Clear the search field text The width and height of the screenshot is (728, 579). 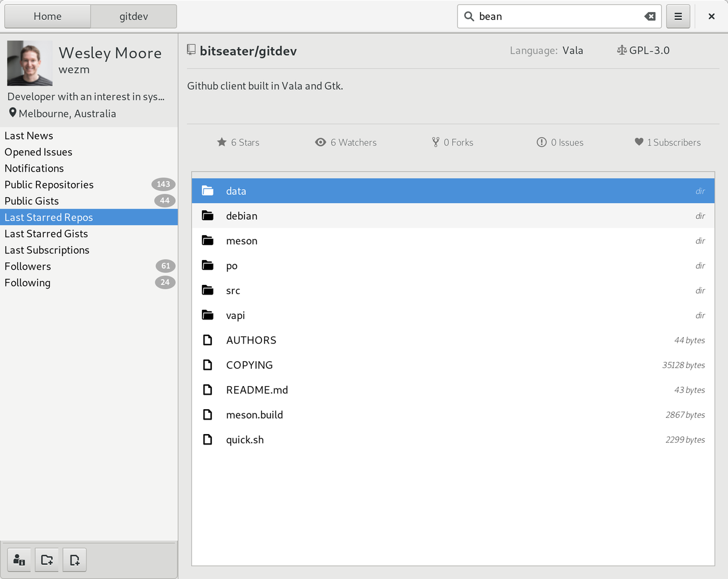[650, 16]
